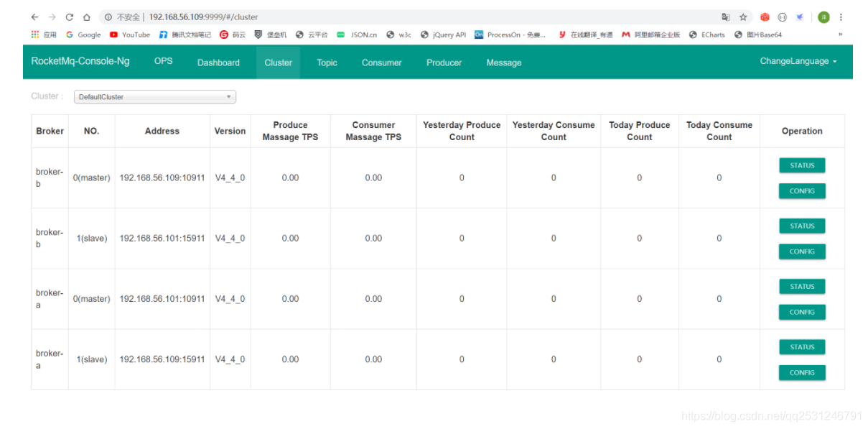Open the ProcessOn bookmark
This screenshot has height=429, width=868.
(x=510, y=34)
